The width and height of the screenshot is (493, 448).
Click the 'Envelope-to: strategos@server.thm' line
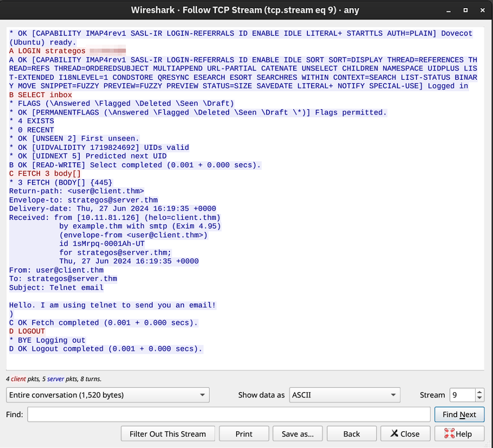pyautogui.click(x=83, y=200)
